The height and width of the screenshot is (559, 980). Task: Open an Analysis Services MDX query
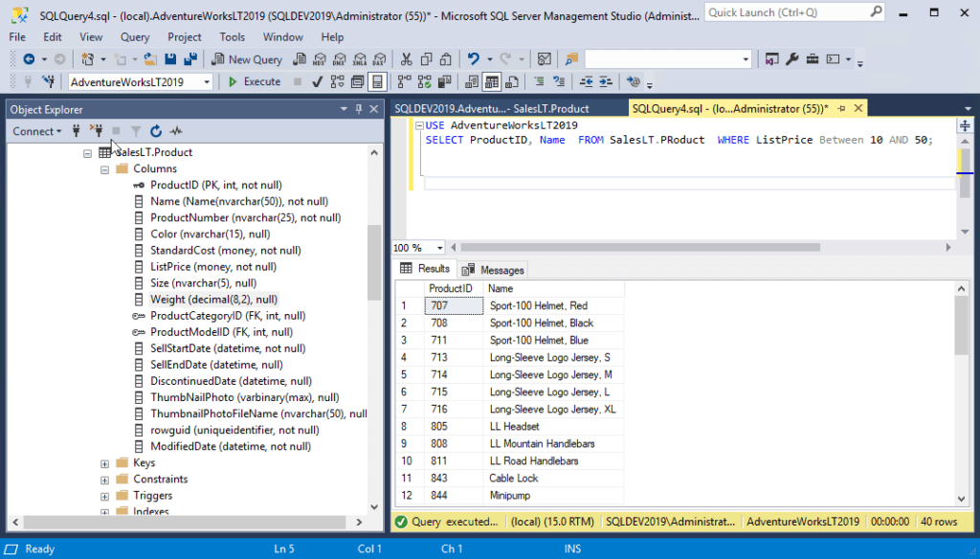(320, 59)
